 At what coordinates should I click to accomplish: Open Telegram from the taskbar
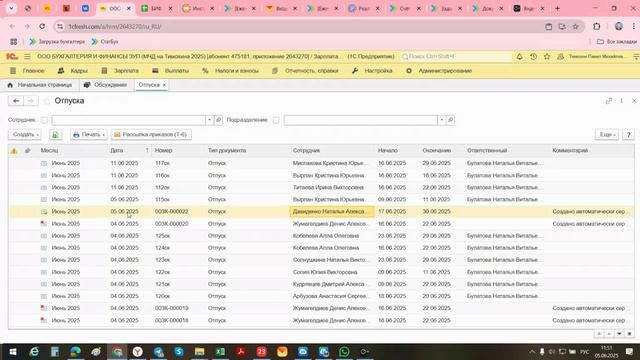(158, 351)
